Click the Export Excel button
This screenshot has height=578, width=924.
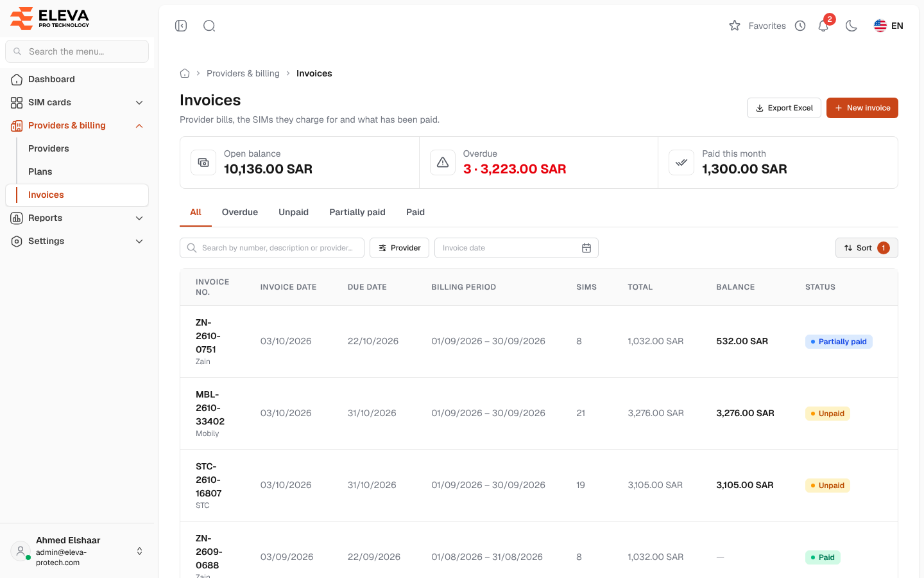click(x=784, y=108)
